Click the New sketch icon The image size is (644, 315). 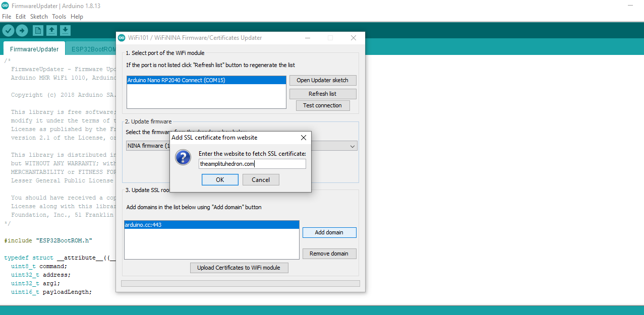click(x=38, y=31)
